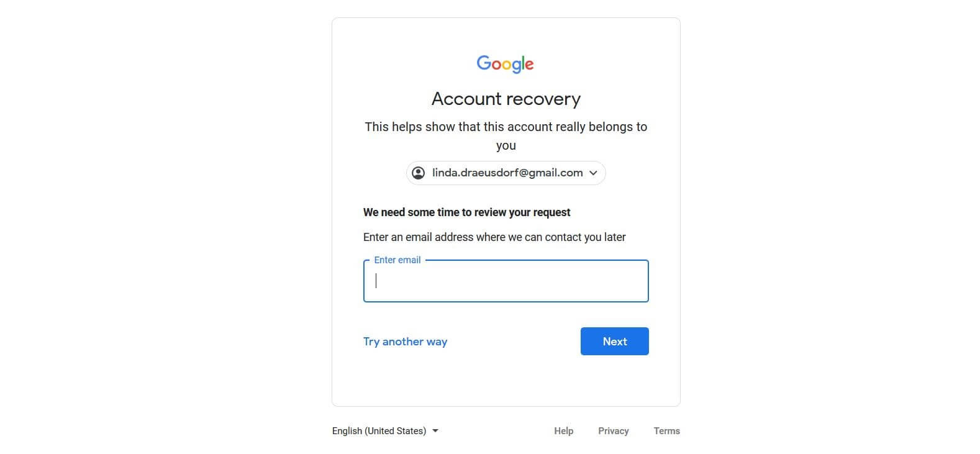Click the language selector's small arrow
980x454 pixels.
(x=435, y=431)
